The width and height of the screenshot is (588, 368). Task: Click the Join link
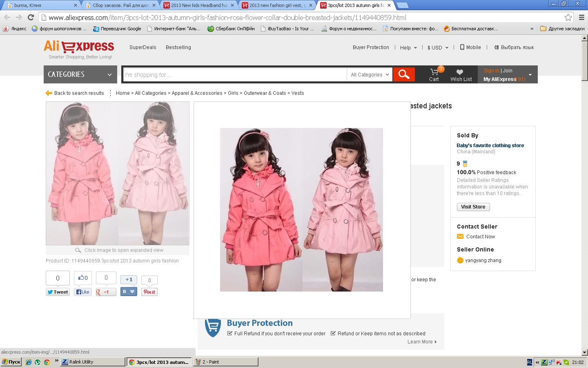(x=508, y=71)
